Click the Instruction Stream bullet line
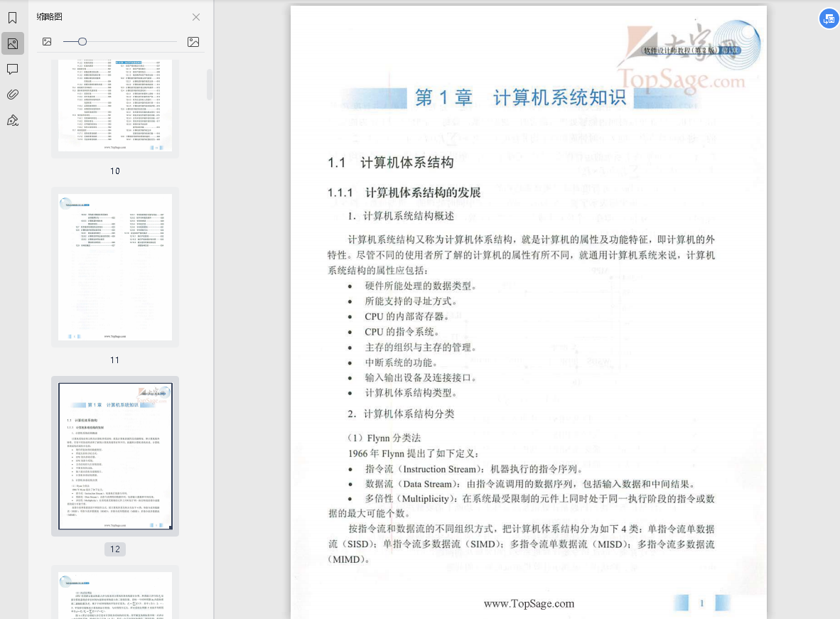The image size is (840, 619). pyautogui.click(x=473, y=469)
